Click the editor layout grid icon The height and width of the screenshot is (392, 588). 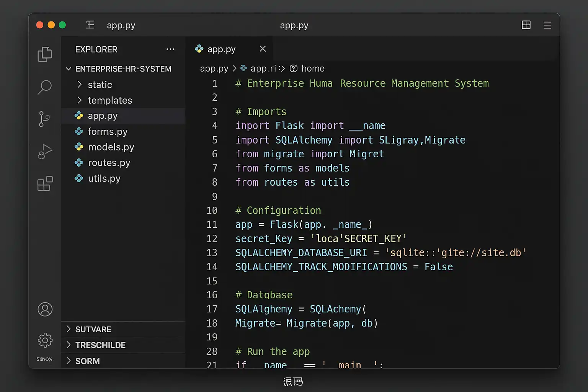pos(526,25)
